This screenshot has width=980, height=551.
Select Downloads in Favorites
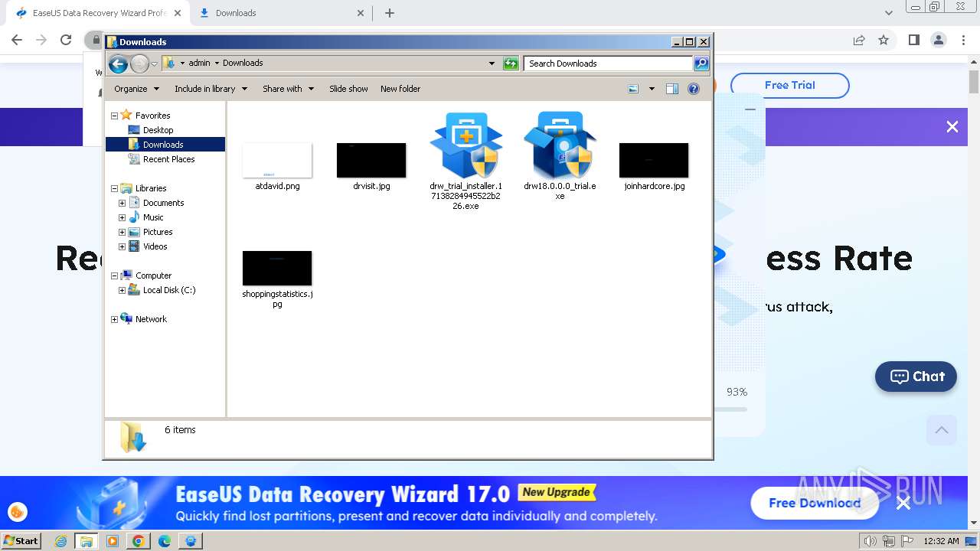pos(163,145)
